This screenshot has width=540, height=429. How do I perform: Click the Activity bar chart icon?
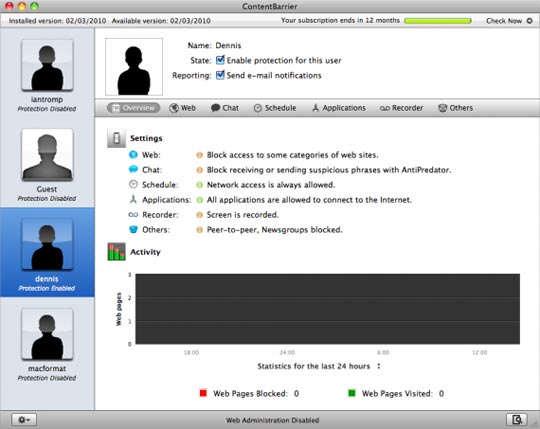pos(116,252)
